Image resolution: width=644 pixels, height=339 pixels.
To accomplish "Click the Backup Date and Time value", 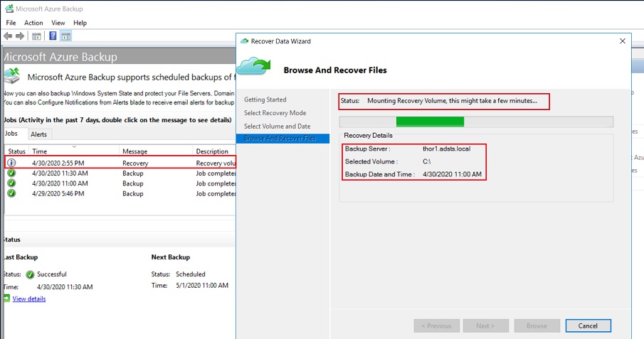I will coord(452,174).
